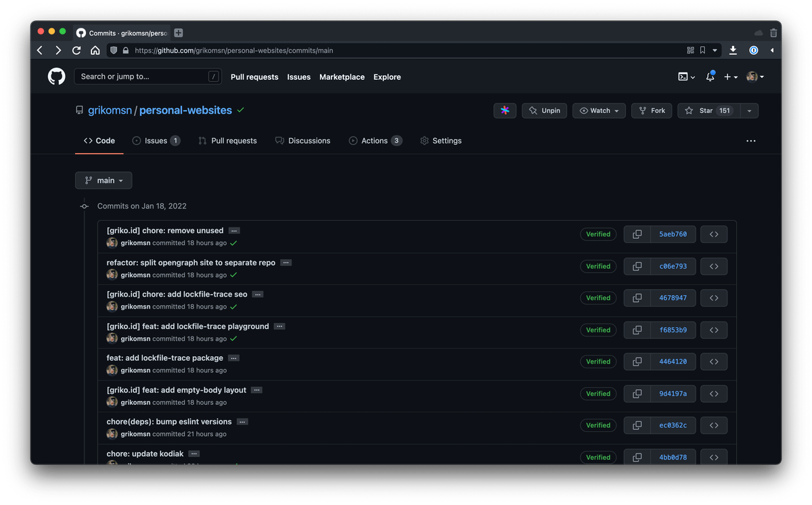Open the repository Settings tab
This screenshot has height=505, width=812.
click(x=441, y=141)
